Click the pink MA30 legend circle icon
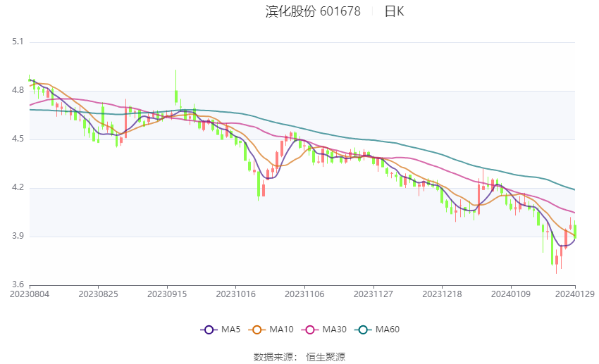The height and width of the screenshot is (364, 599). click(310, 330)
